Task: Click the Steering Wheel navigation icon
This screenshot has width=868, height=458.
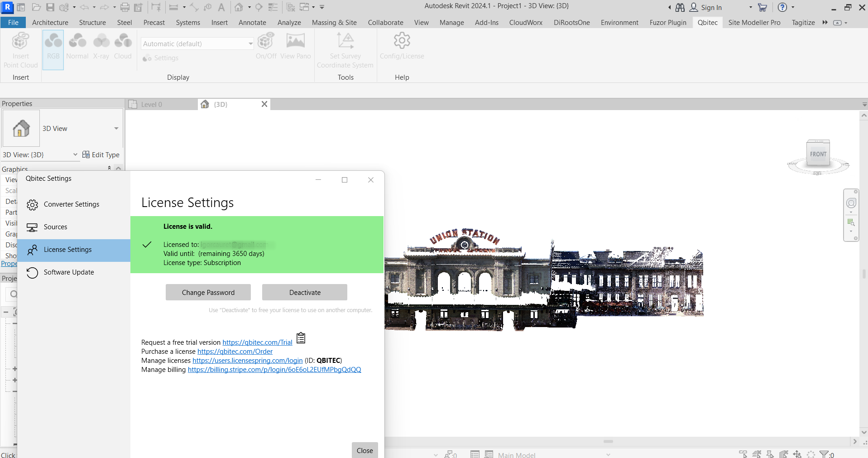Action: [x=851, y=203]
